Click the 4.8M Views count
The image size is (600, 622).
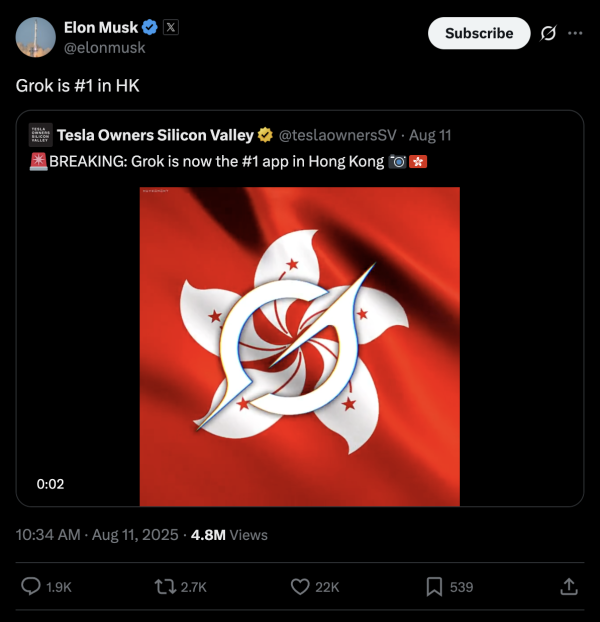coord(229,535)
